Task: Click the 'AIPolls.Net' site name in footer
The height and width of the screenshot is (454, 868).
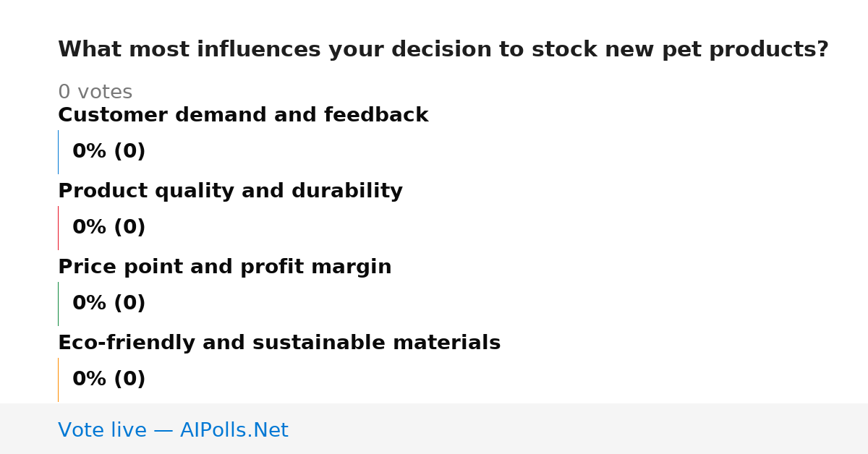Action: tap(234, 431)
